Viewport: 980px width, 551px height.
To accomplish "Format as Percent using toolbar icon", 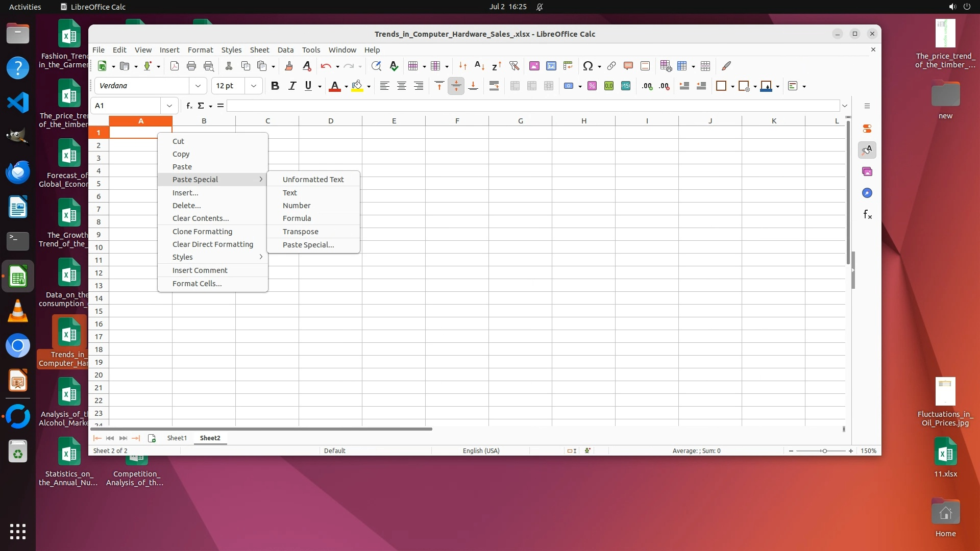I will coord(592,86).
